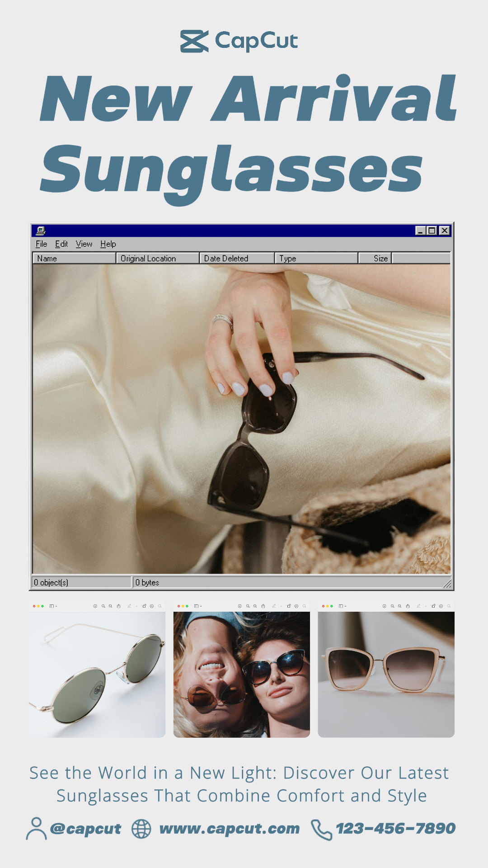This screenshot has height=868, width=488.
Task: Click the CapCut logo at top
Action: pyautogui.click(x=239, y=41)
